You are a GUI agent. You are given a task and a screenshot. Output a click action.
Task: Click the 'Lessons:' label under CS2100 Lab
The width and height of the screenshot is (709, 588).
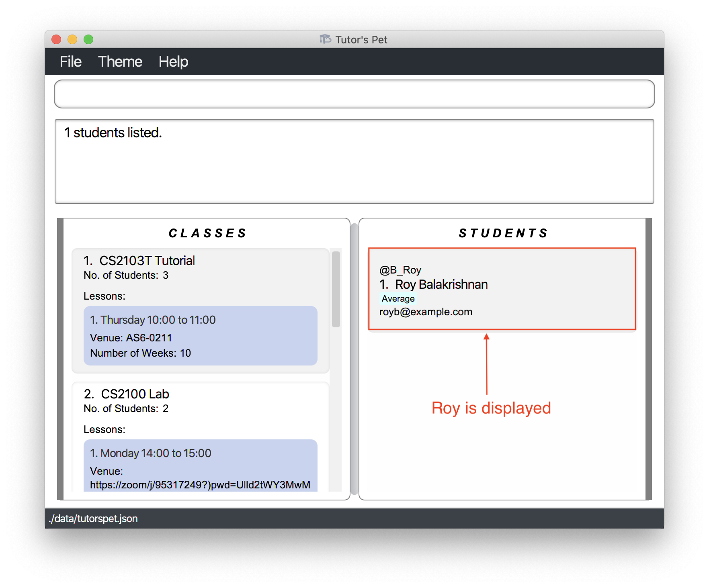[105, 430]
